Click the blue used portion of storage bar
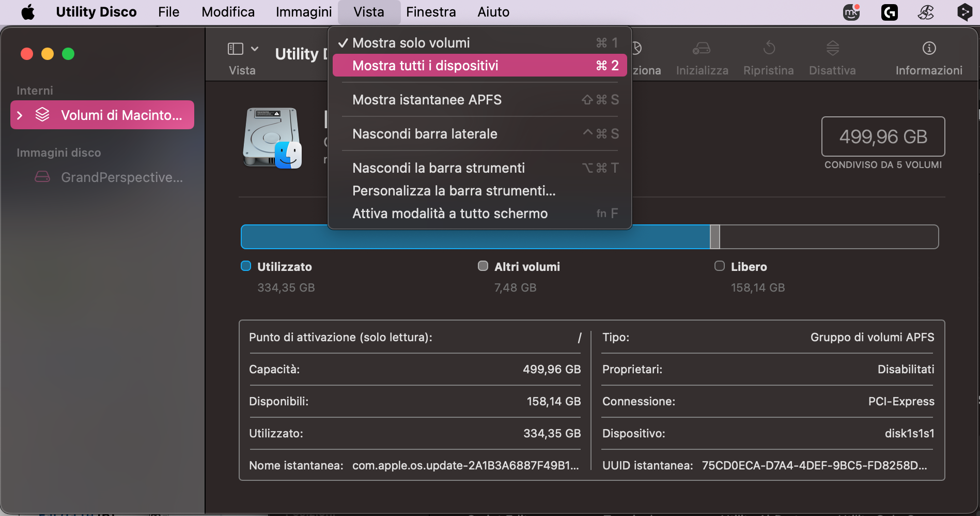The height and width of the screenshot is (516, 980). click(475, 237)
